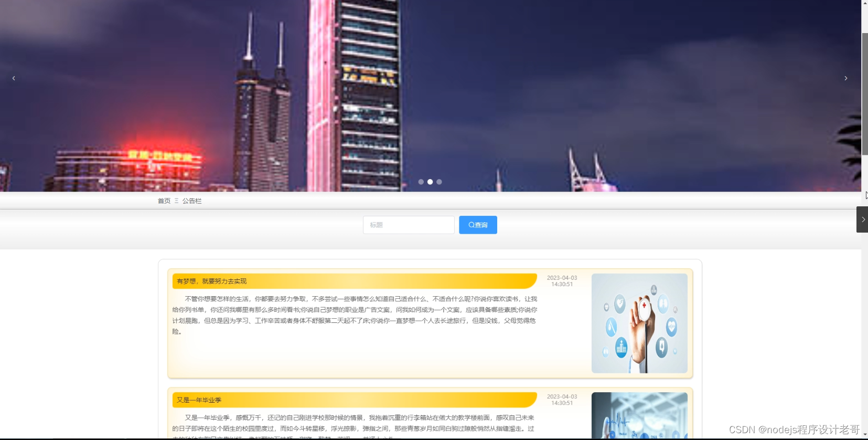Expand the dark side panel arrow tab

pyautogui.click(x=862, y=219)
